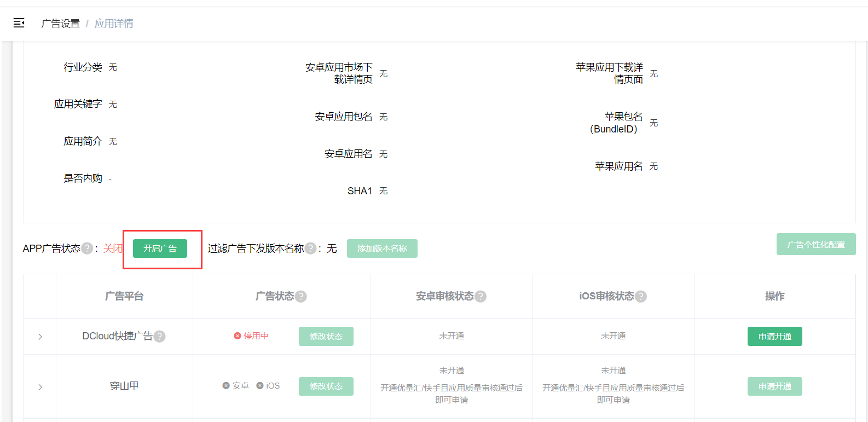Open help icon next to APP广告状态
This screenshot has width=868, height=422.
pos(87,248)
